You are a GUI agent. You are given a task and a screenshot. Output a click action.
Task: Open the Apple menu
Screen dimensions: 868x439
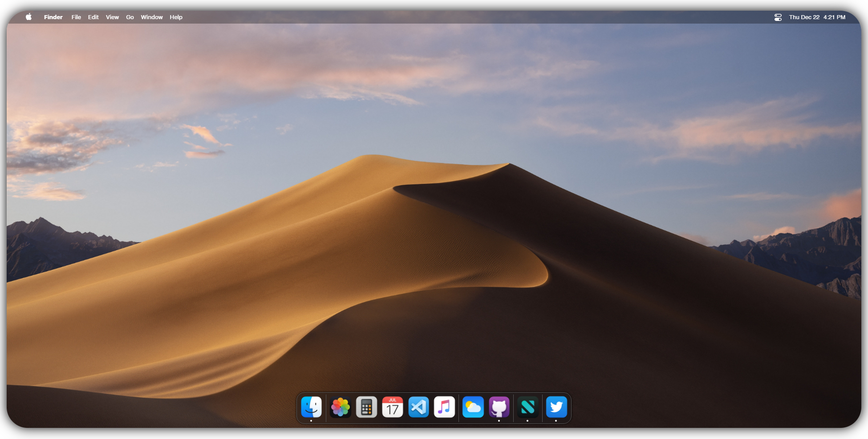[28, 17]
